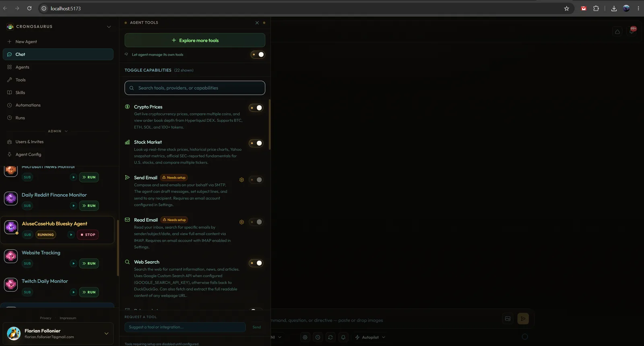The height and width of the screenshot is (346, 644).
Task: Run the Daily Reddit Finance Monitor agent
Action: tap(89, 206)
